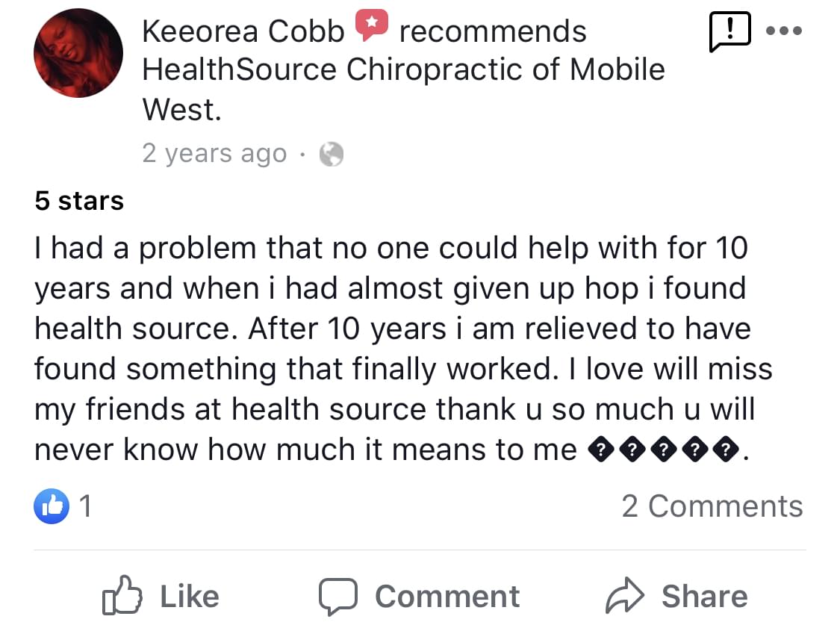
Task: Report post using exclamation bubble icon
Action: point(729,34)
